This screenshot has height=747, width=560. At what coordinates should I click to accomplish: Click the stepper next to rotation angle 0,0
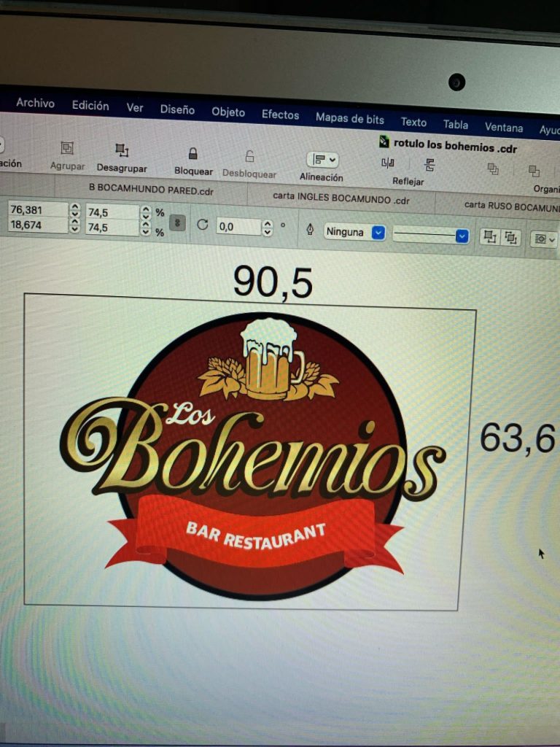267,228
